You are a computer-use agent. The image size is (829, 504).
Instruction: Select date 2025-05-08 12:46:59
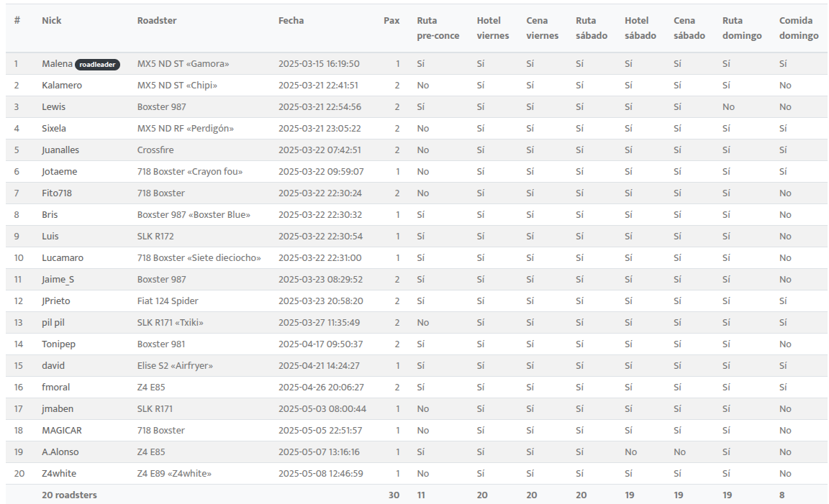pos(321,474)
